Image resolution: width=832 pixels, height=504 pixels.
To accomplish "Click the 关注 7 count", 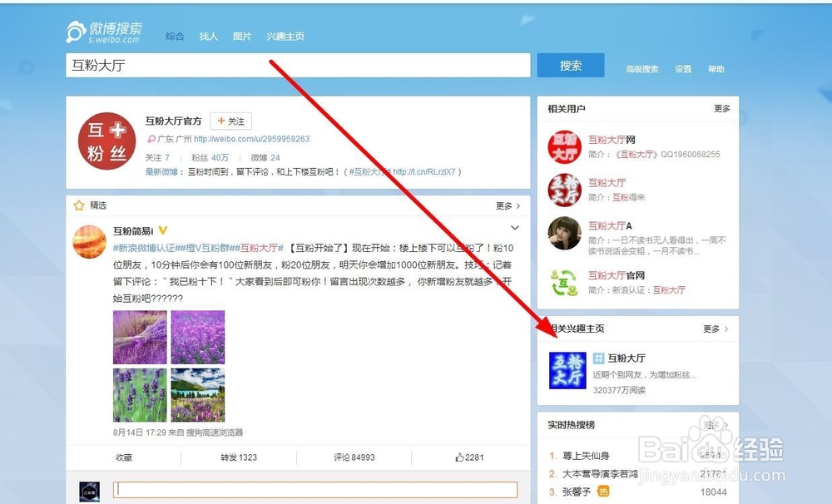I will point(157,157).
